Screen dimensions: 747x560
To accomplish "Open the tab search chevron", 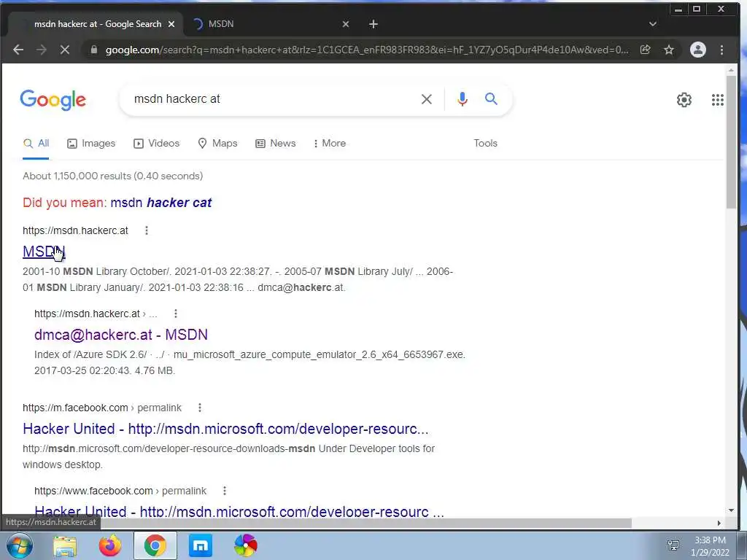I will point(653,24).
